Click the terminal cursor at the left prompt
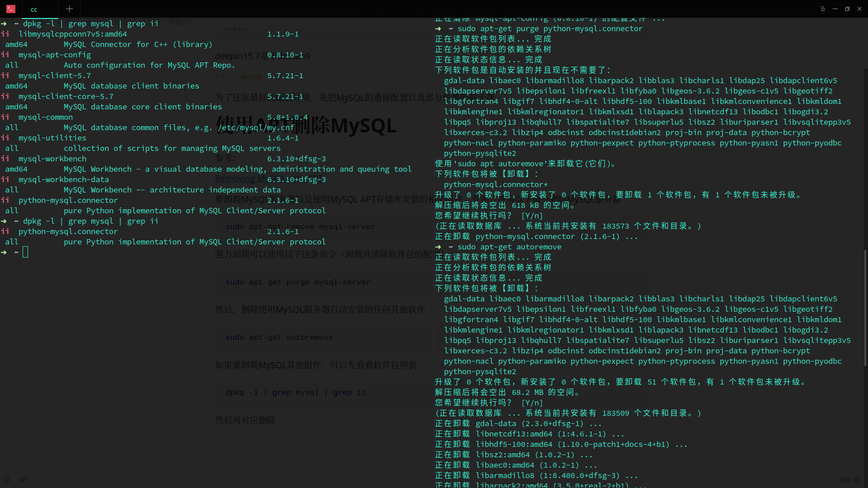Screen dimensions: 868x488 coord(25,252)
